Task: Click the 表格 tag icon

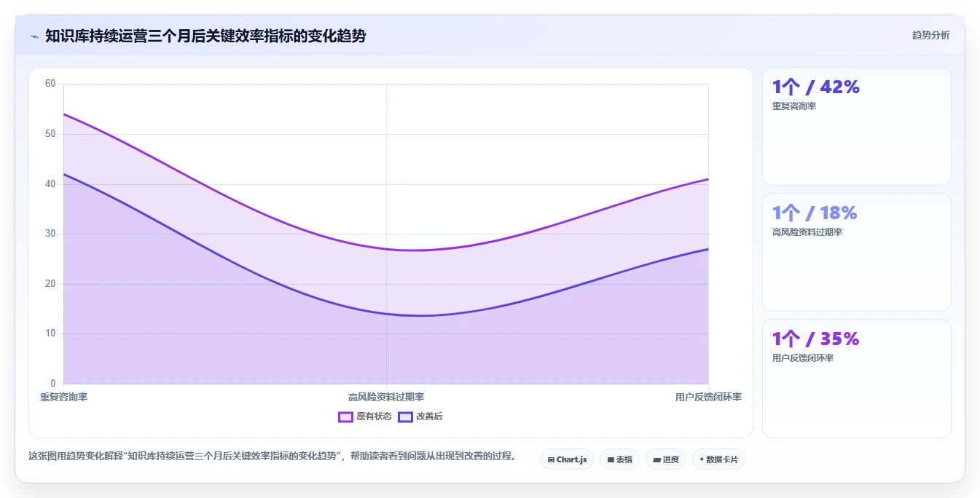Action: 611,460
